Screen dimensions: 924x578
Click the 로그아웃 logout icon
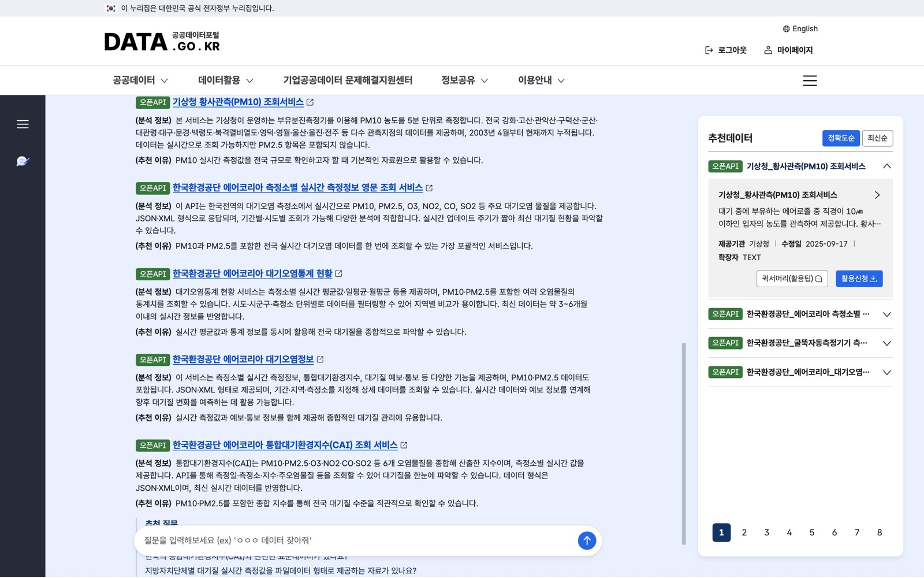[x=709, y=50]
